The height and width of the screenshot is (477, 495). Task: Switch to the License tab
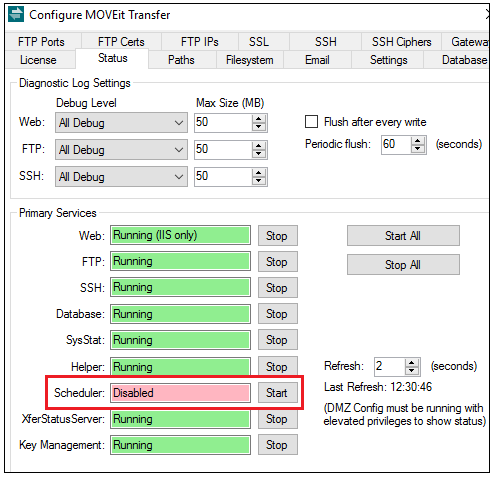38,60
